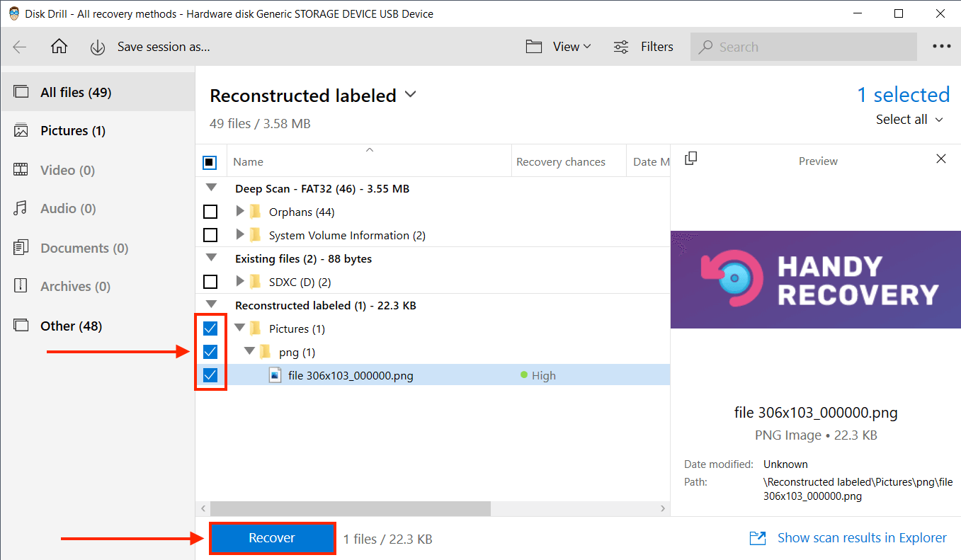
Task: Collapse the Deep Scan - FAT32 group
Action: click(210, 188)
